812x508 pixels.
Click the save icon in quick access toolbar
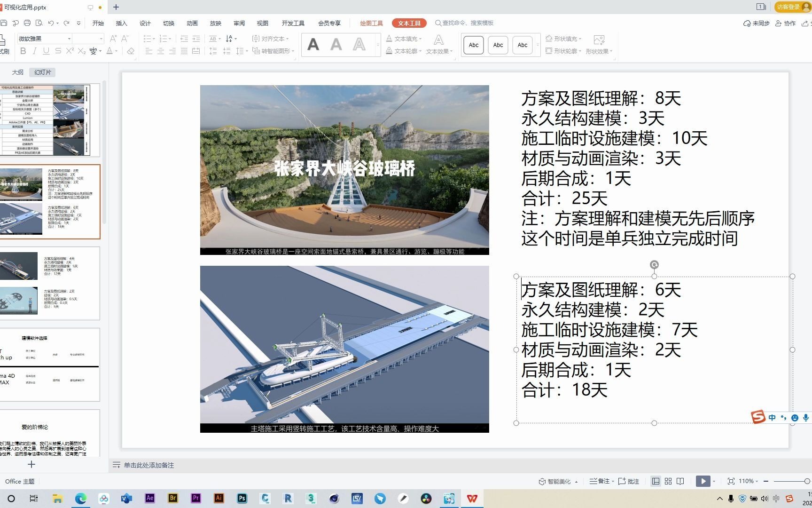click(x=4, y=23)
